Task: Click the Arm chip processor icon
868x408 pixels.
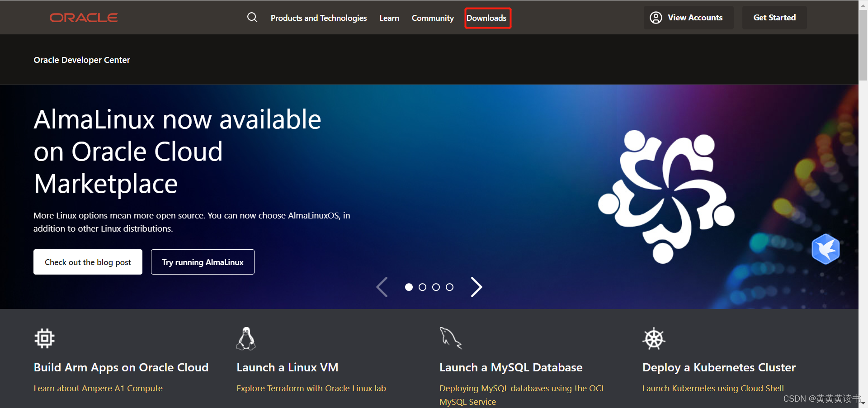Action: (44, 338)
